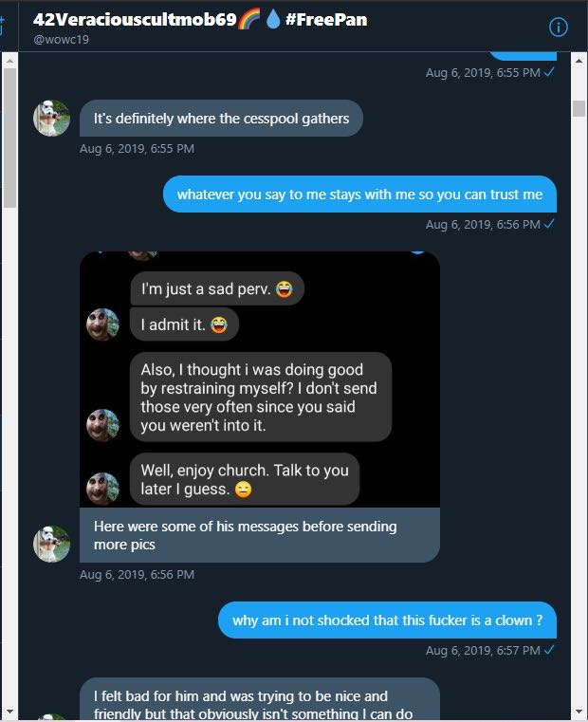Image resolution: width=588 pixels, height=722 pixels.
Task: Click the stormtrooper avatar beside the cesspool message
Action: click(x=51, y=119)
